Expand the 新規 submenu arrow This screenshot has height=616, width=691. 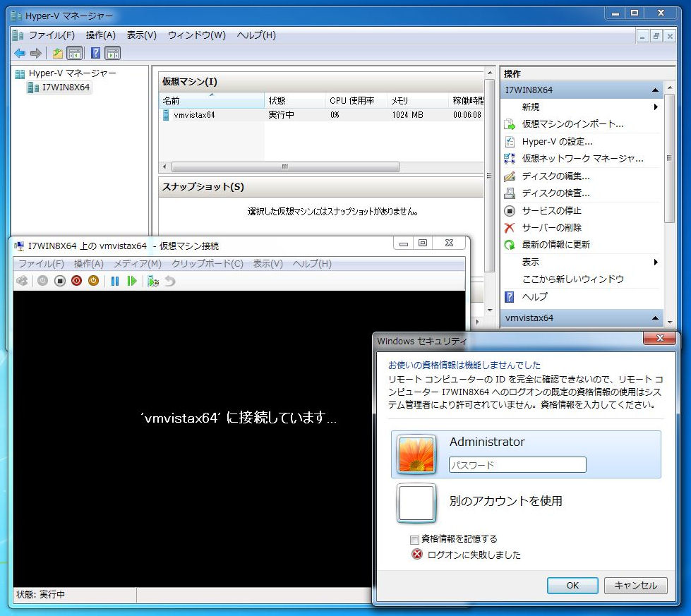656,107
